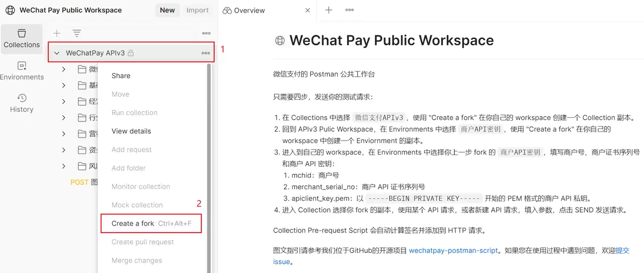
Task: Click the Import button
Action: 197,10
